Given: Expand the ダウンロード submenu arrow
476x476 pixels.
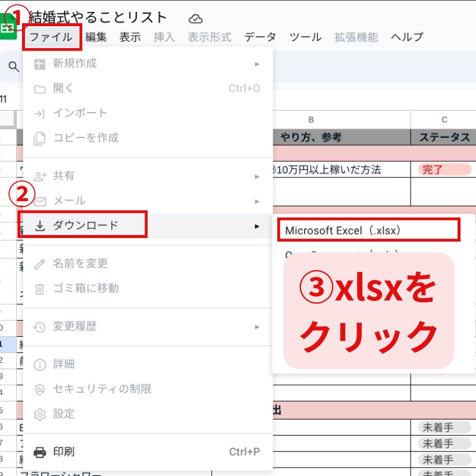Looking at the screenshot, I should coord(257,227).
